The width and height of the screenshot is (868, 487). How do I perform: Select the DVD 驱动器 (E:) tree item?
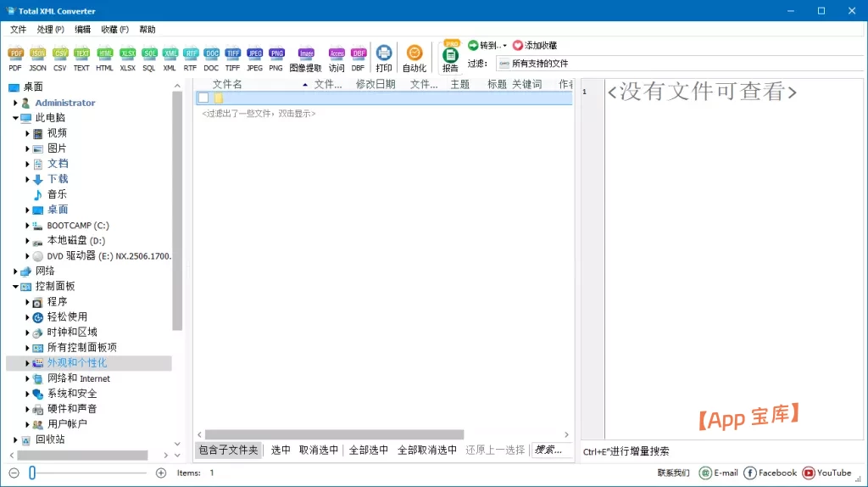(x=109, y=256)
